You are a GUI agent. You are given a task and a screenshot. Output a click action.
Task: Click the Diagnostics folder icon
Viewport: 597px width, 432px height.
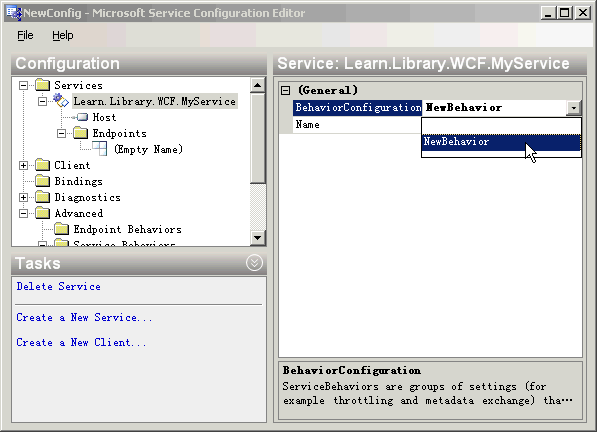pyautogui.click(x=43, y=197)
